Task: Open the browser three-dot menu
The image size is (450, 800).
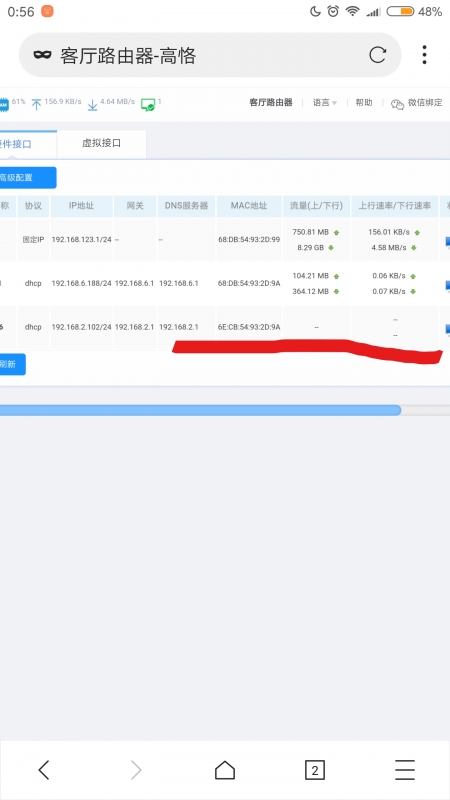Action: point(424,55)
